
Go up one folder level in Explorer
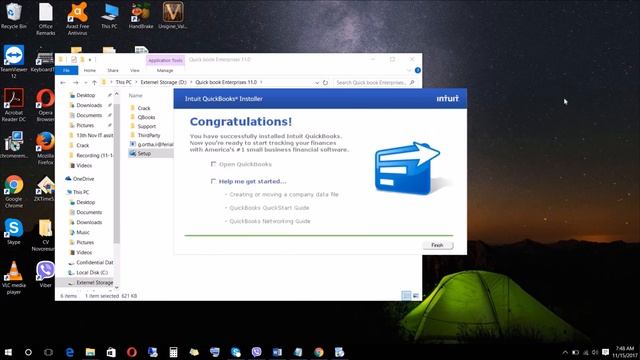(94, 82)
